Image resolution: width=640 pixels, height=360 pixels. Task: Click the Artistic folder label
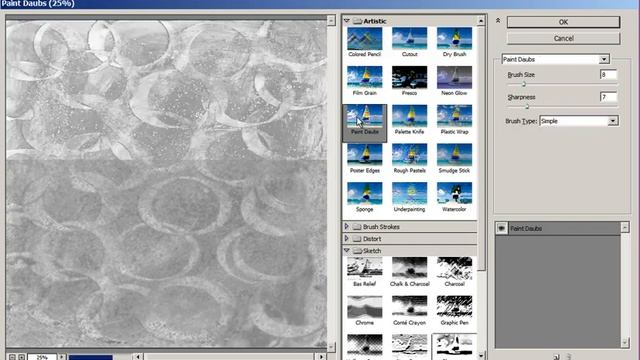coord(374,21)
